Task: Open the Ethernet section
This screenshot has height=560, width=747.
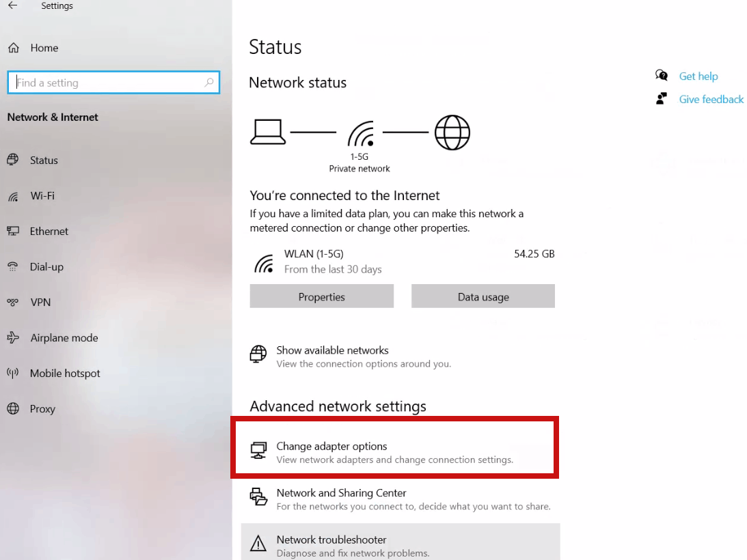Action: pos(49,231)
